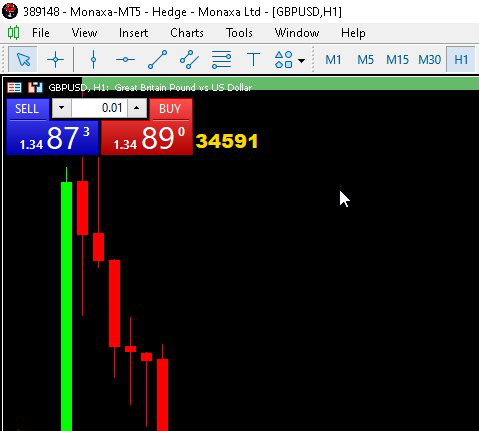Click the 0.01 volume input field

click(x=99, y=108)
